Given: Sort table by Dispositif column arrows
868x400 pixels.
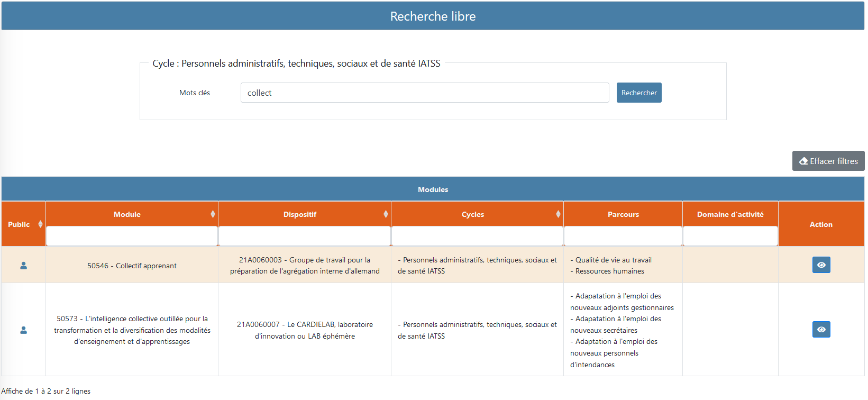Looking at the screenshot, I should pyautogui.click(x=386, y=214).
